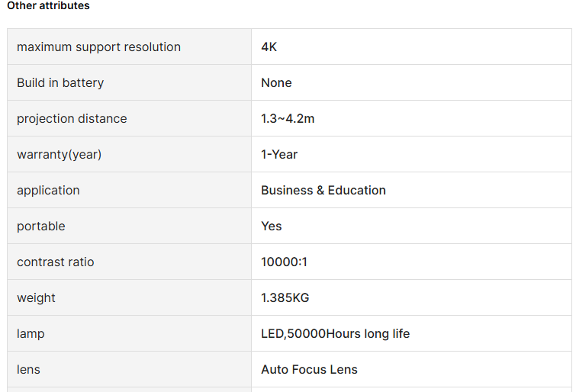
Task: Click the 'Auto Focus Lens' value
Action: coord(309,370)
